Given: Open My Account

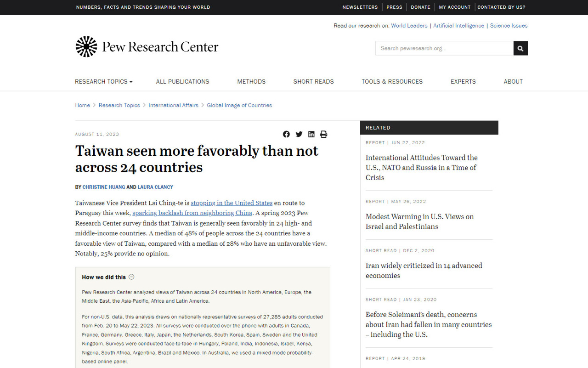Looking at the screenshot, I should click(455, 7).
